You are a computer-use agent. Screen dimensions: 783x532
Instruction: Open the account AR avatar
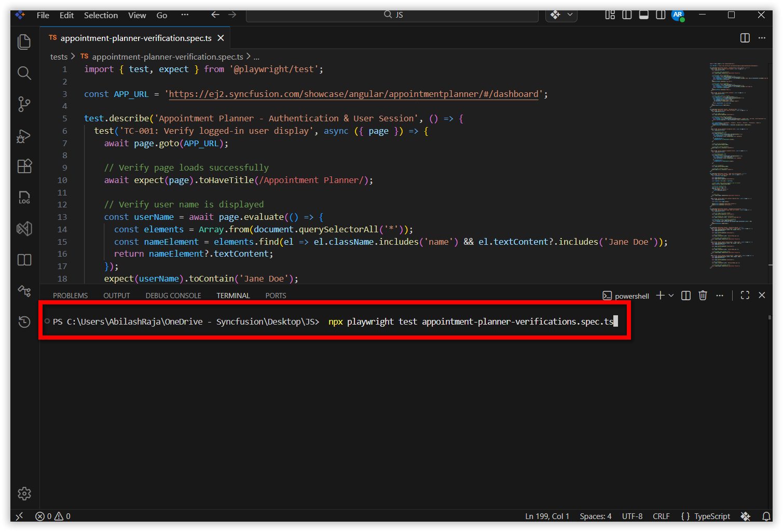tap(678, 15)
